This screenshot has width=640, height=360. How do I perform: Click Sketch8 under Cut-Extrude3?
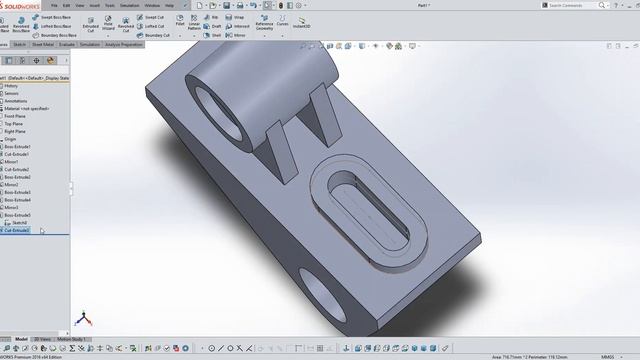click(x=19, y=222)
